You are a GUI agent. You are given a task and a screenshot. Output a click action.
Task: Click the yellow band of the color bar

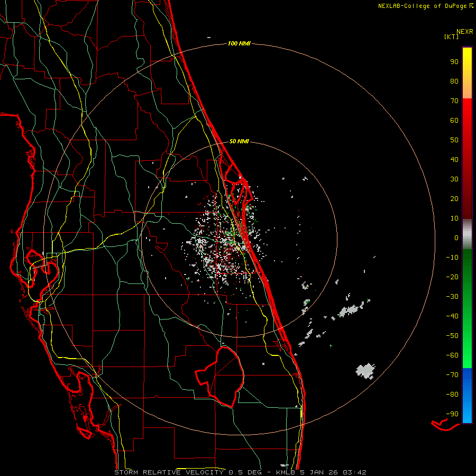pos(467,73)
